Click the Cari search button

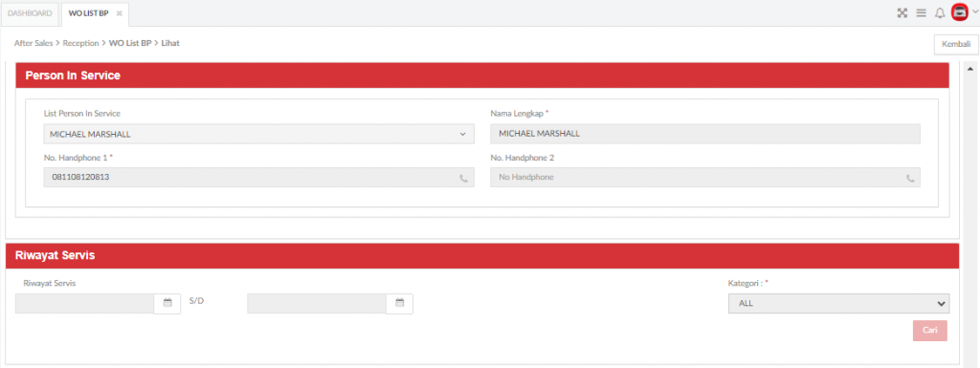929,331
